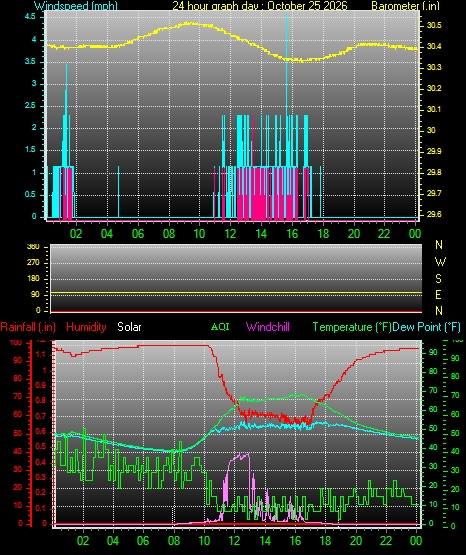Click the 29.6 barometer scale value
Viewport: 466px width, 555px height.
coord(434,214)
